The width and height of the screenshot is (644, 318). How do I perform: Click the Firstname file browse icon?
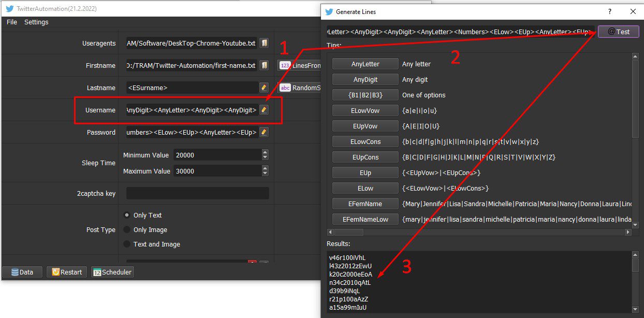click(264, 65)
